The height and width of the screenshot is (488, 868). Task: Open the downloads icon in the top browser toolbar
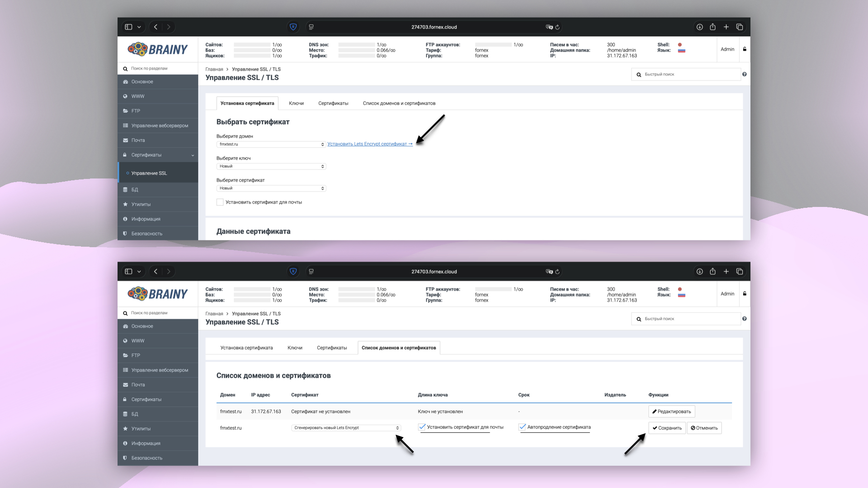[x=699, y=27]
